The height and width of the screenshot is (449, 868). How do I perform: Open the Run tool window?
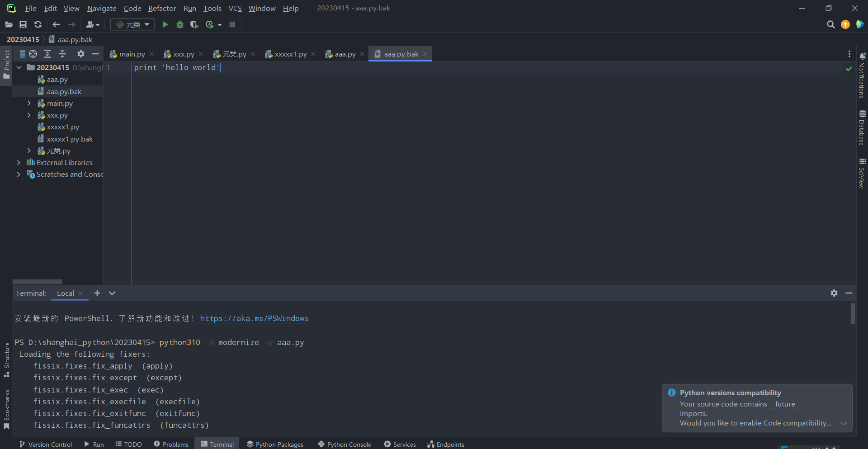[x=94, y=444]
